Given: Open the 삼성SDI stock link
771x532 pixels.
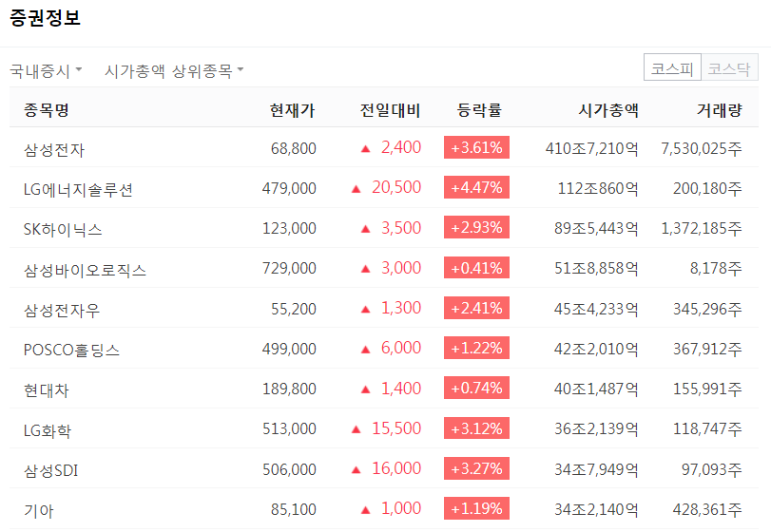Looking at the screenshot, I should tap(51, 469).
